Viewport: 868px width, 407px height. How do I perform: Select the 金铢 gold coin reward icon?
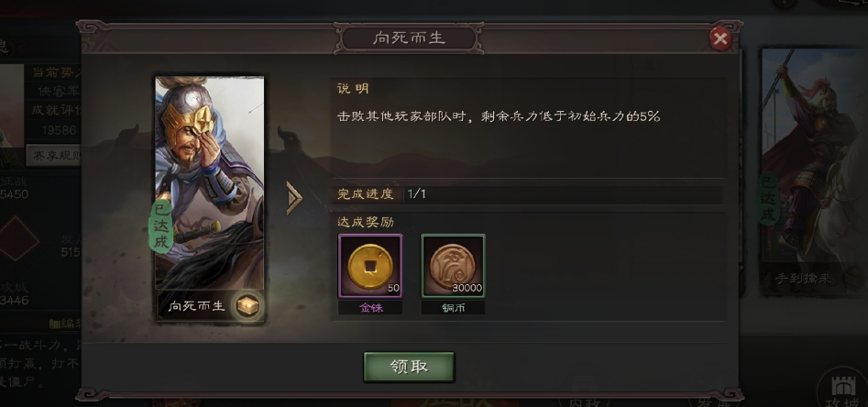(x=370, y=266)
